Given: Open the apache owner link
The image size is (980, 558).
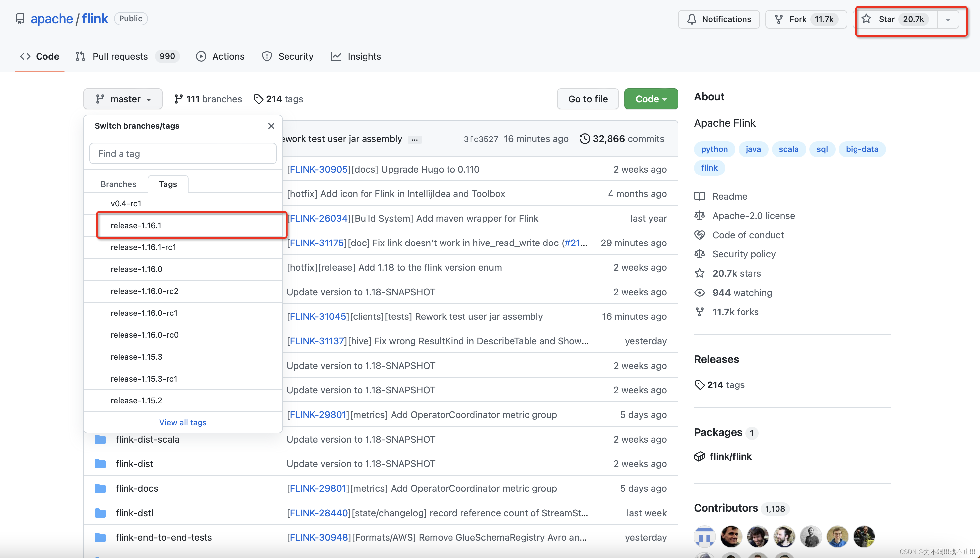Looking at the screenshot, I should (52, 18).
